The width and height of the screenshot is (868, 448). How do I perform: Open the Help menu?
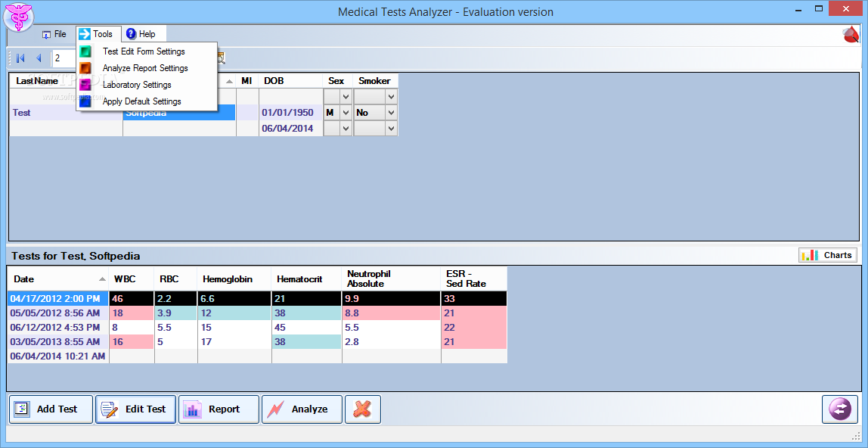coord(141,34)
